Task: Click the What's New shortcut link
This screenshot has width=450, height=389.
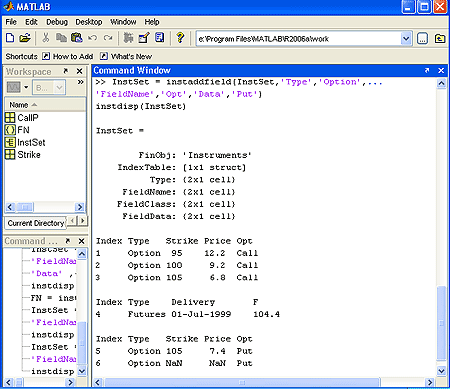Action: [x=131, y=56]
